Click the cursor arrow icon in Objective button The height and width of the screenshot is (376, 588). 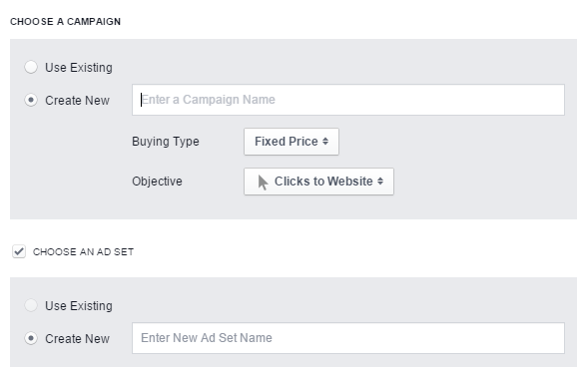pos(263,182)
